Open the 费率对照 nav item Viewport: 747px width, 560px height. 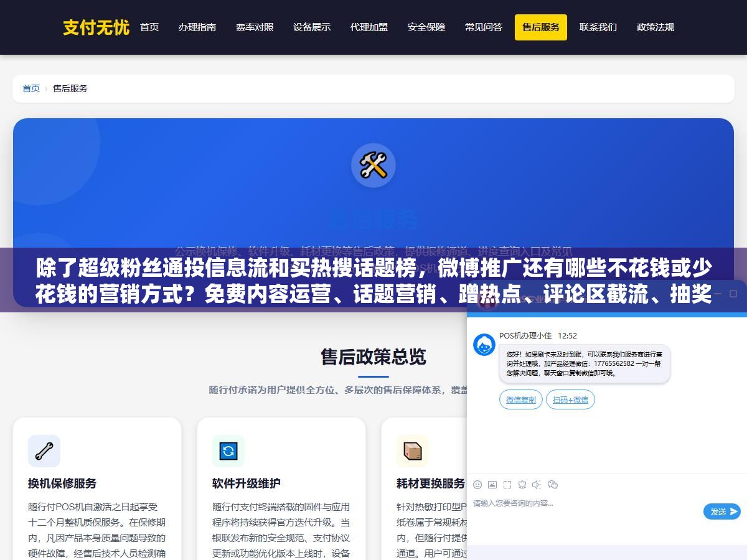(255, 27)
